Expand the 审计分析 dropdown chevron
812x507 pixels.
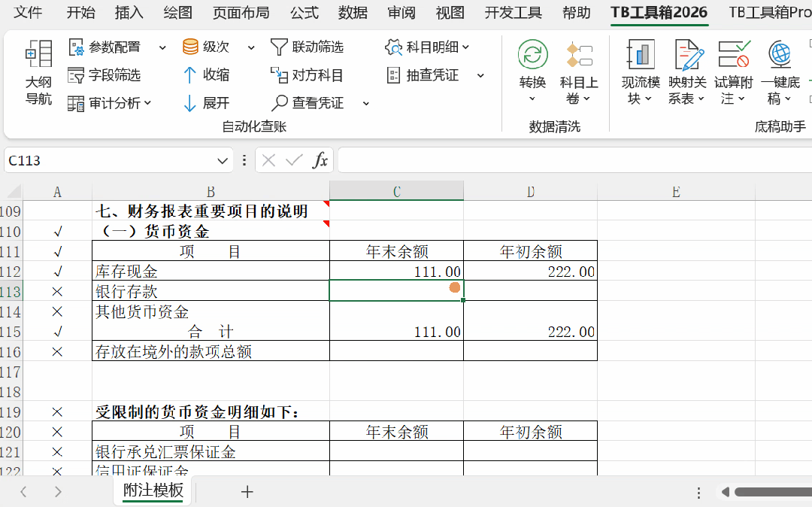click(x=147, y=103)
